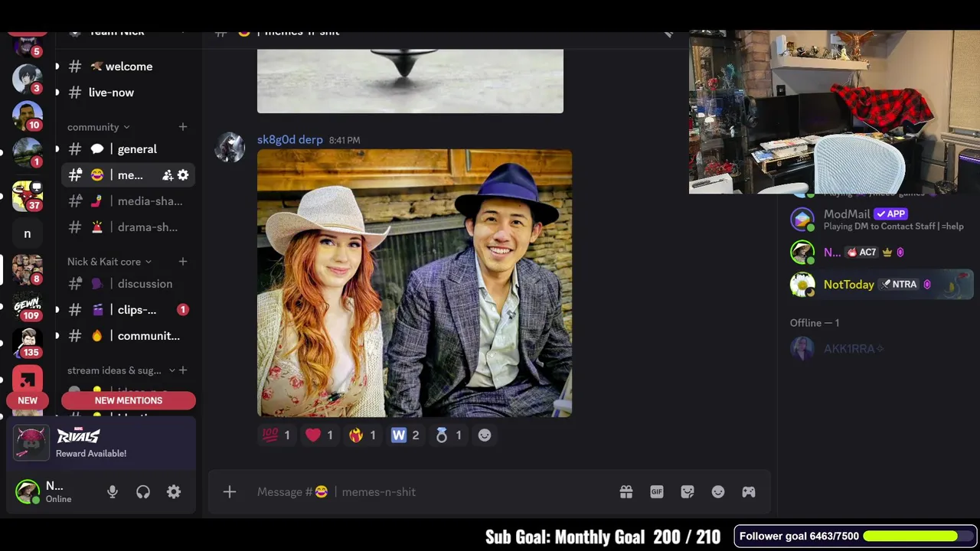The width and height of the screenshot is (980, 551).
Task: Toggle microphone mute
Action: point(113,492)
